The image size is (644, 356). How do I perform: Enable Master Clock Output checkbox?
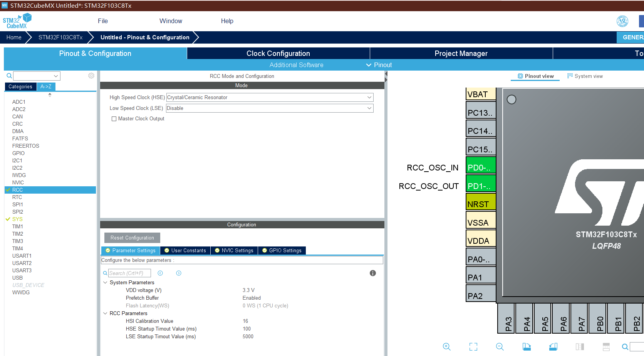[114, 119]
